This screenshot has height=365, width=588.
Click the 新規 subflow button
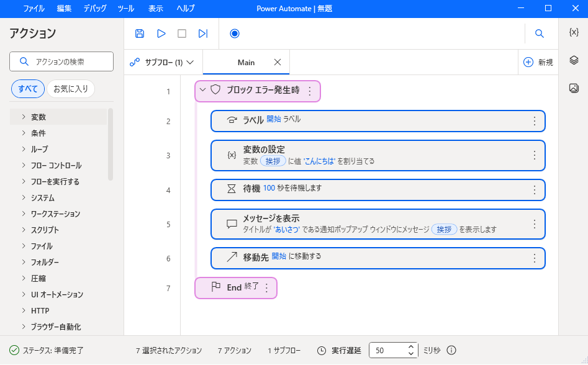click(x=538, y=62)
